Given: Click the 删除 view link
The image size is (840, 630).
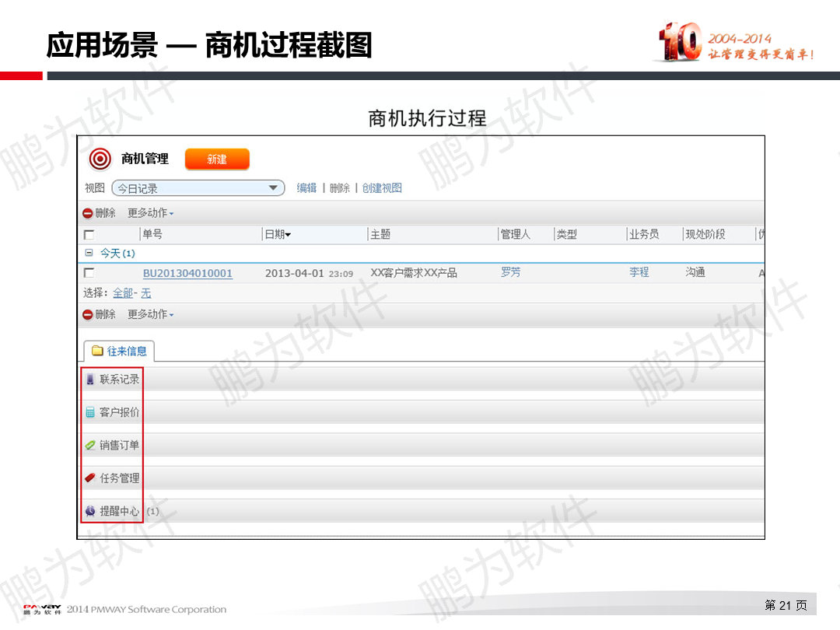Looking at the screenshot, I should pyautogui.click(x=340, y=188).
